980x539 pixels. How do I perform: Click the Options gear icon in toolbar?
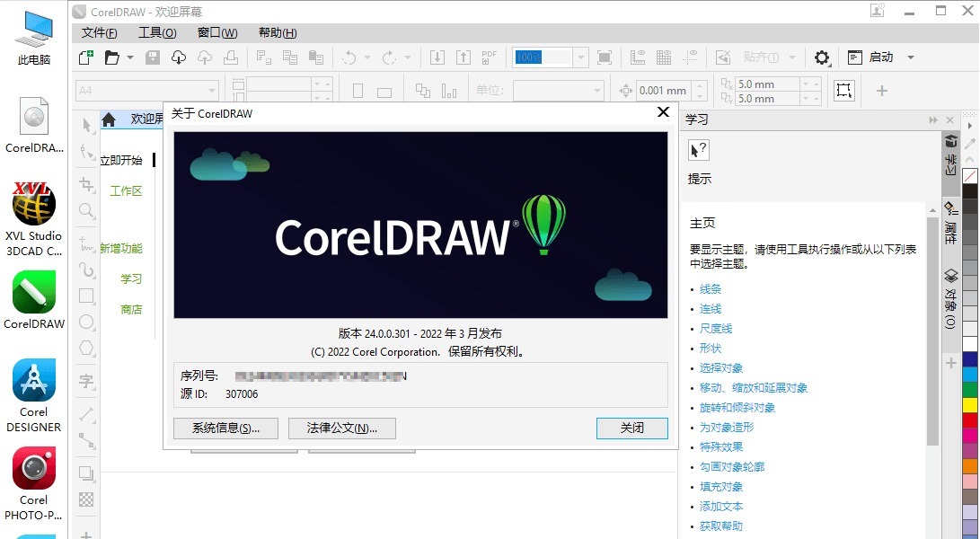point(822,57)
